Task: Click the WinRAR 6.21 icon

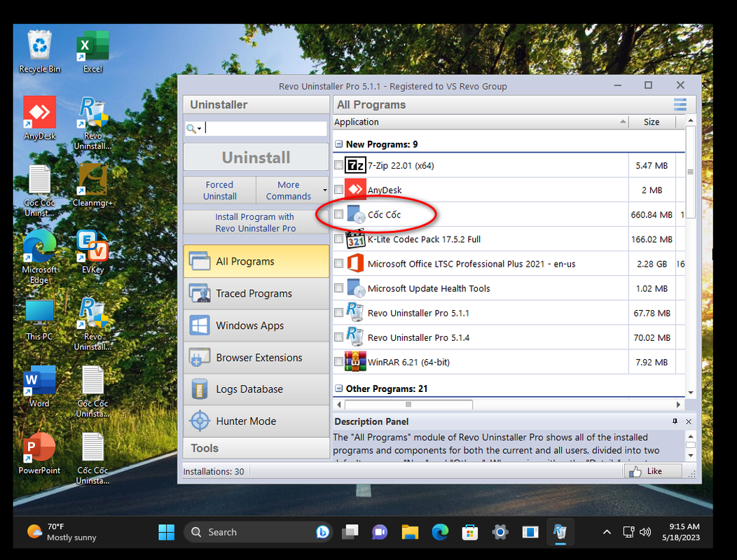Action: tap(355, 362)
